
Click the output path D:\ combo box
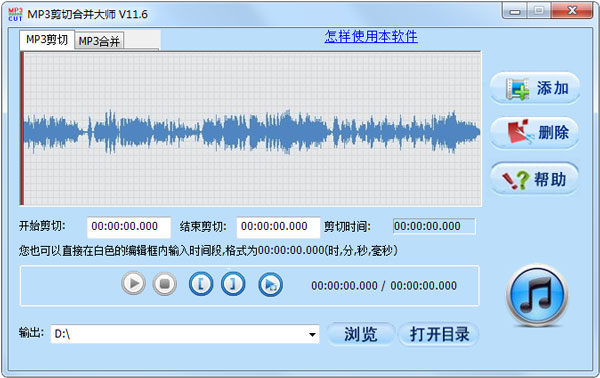coord(185,334)
